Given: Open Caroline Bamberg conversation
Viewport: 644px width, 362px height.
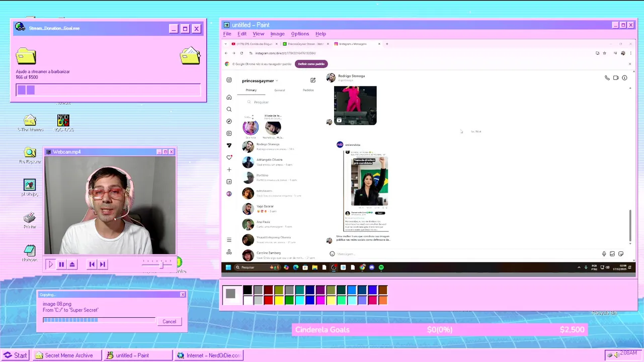Looking at the screenshot, I should [279, 255].
